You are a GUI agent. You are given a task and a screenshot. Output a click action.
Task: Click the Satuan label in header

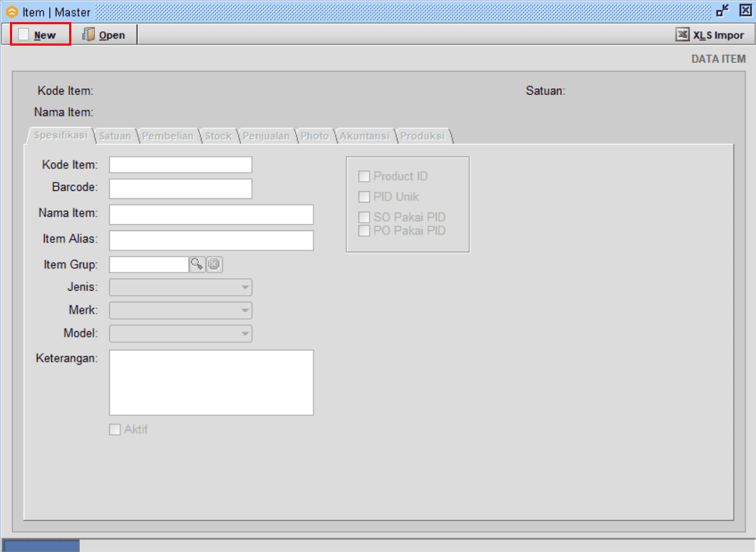(x=545, y=91)
